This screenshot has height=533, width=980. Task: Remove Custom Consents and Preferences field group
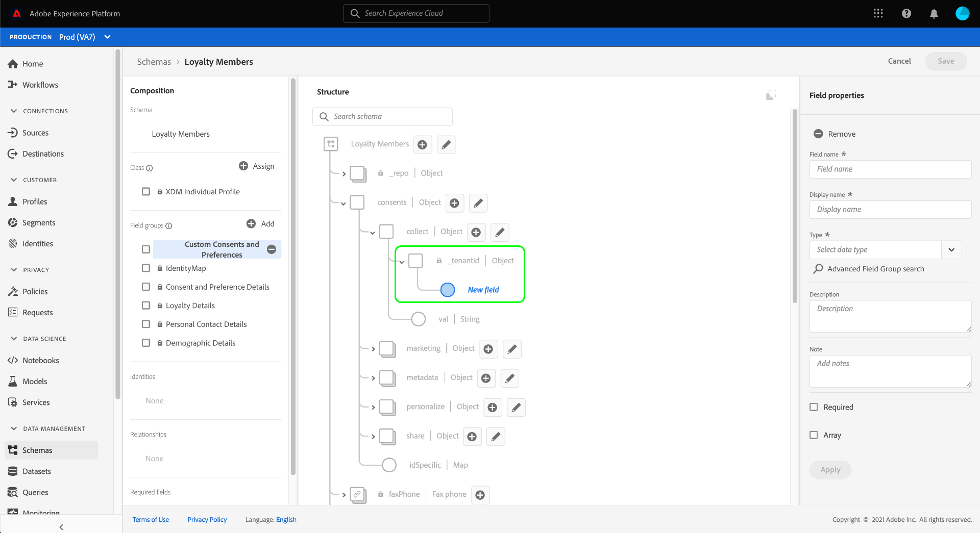point(272,249)
